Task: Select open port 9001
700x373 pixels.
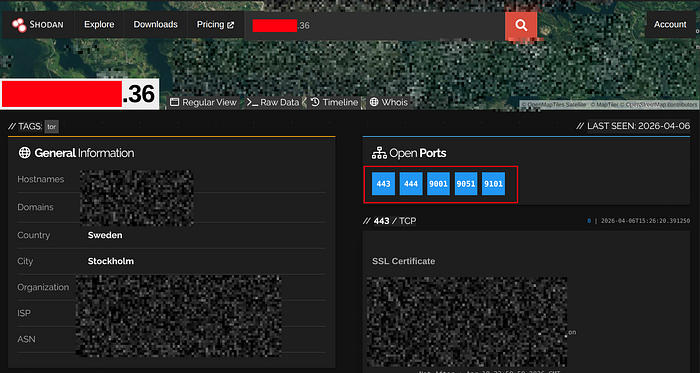Action: coord(438,184)
